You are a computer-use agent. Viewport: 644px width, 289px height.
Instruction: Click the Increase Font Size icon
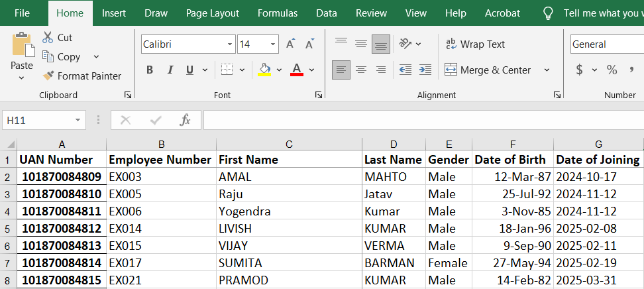point(290,44)
